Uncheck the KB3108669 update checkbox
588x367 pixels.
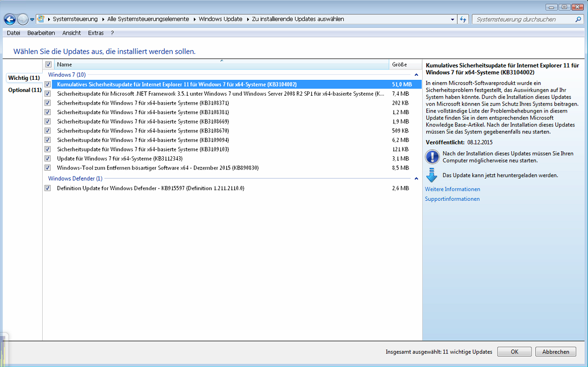tap(48, 122)
